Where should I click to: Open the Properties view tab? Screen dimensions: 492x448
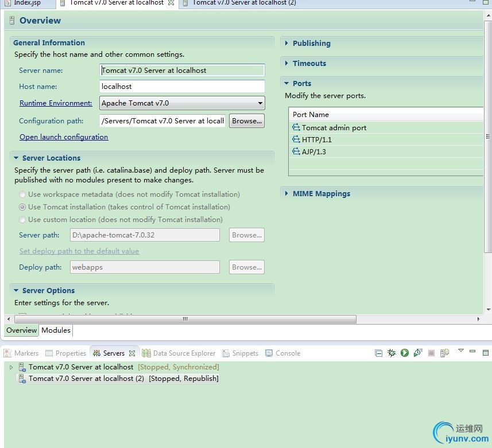click(x=66, y=353)
